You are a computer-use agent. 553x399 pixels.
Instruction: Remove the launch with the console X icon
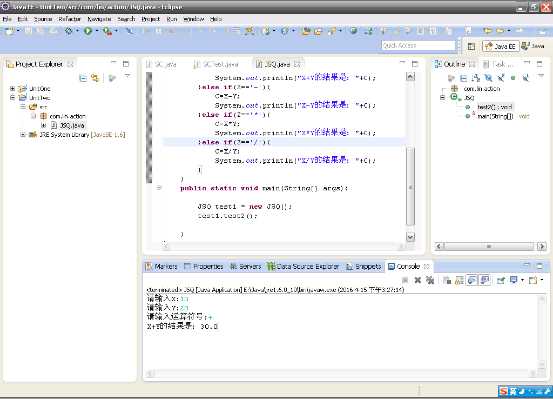point(418,280)
